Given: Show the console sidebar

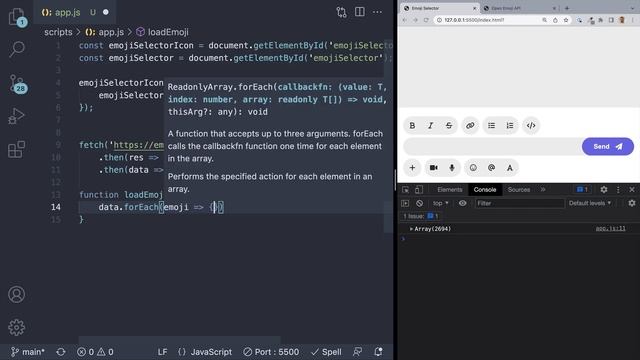Looking at the screenshot, I should (x=405, y=203).
